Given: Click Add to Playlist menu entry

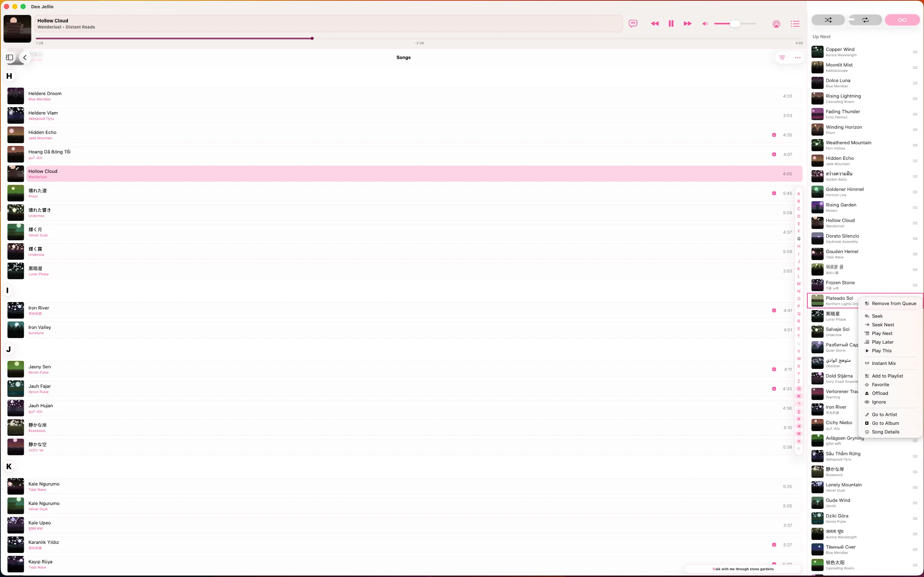Looking at the screenshot, I should (887, 376).
